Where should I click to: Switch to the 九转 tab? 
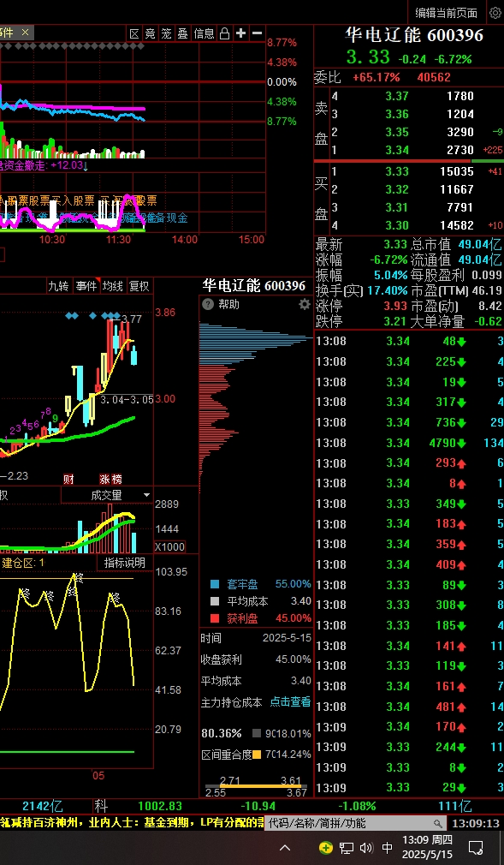[x=58, y=286]
